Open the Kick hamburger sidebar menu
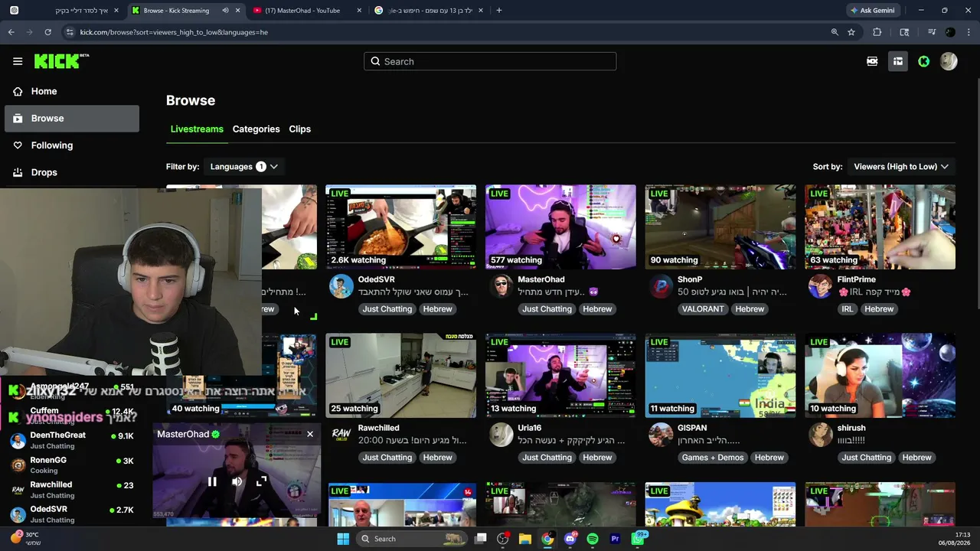This screenshot has height=551, width=980. point(18,61)
